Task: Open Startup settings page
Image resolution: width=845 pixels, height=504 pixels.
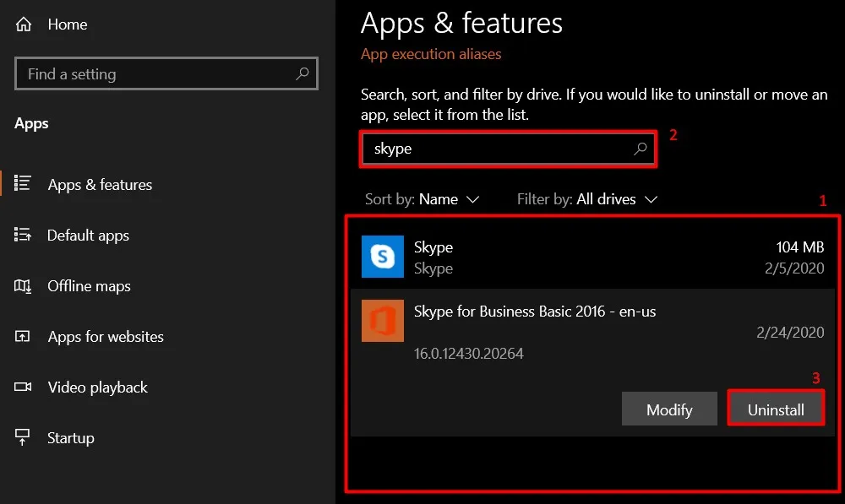Action: (x=71, y=438)
